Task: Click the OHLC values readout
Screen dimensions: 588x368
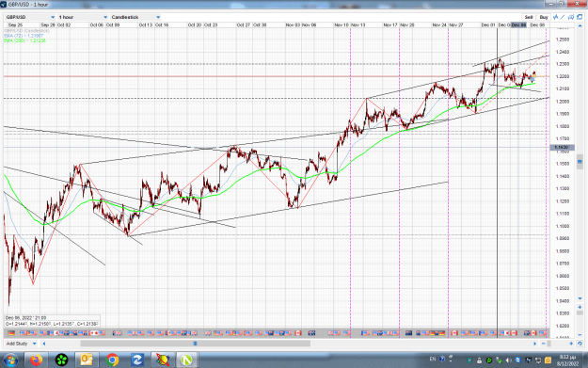Action: [x=52, y=324]
